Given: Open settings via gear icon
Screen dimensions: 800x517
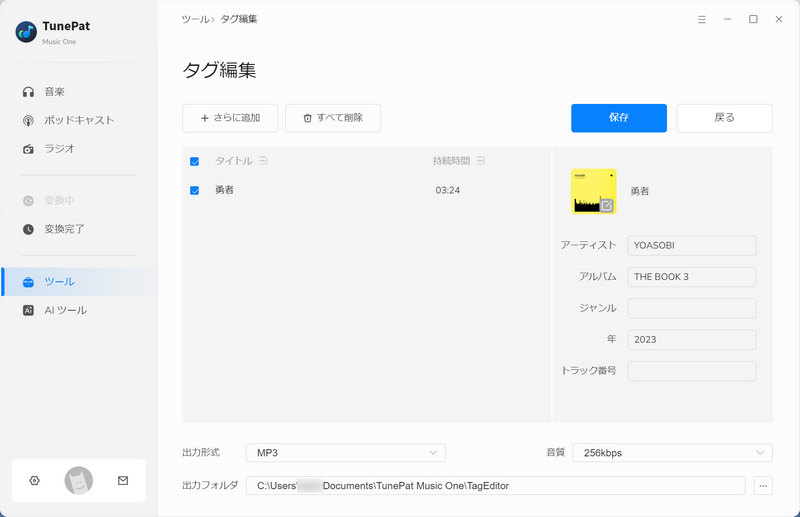Looking at the screenshot, I should pyautogui.click(x=35, y=480).
